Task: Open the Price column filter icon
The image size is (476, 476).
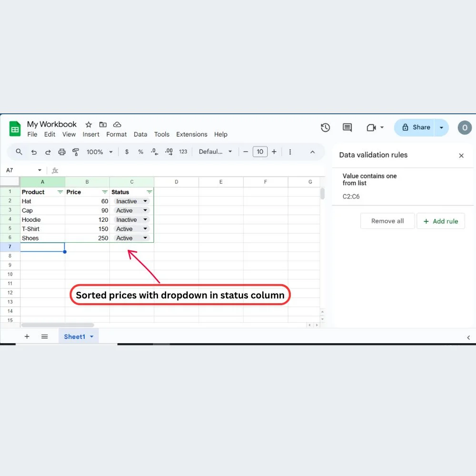Action: click(x=105, y=192)
